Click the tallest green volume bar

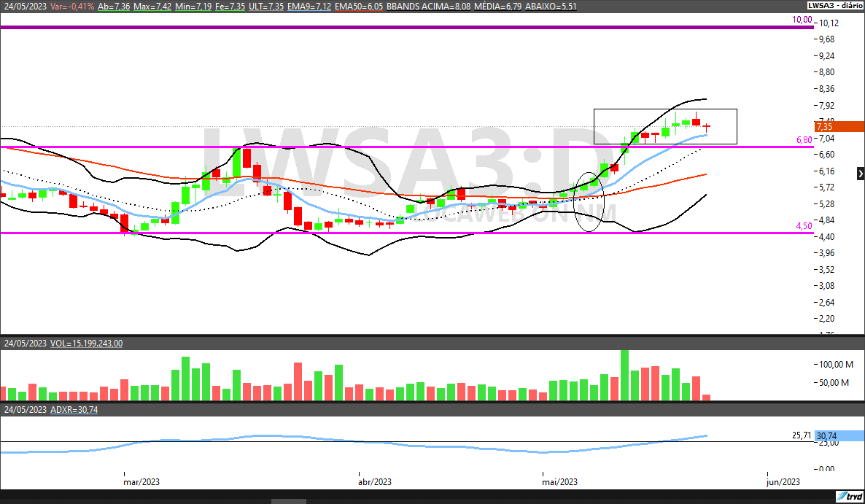(624, 374)
